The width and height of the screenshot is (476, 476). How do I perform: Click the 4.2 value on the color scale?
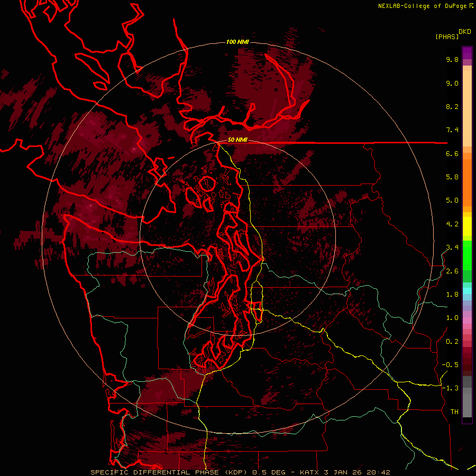click(x=452, y=224)
